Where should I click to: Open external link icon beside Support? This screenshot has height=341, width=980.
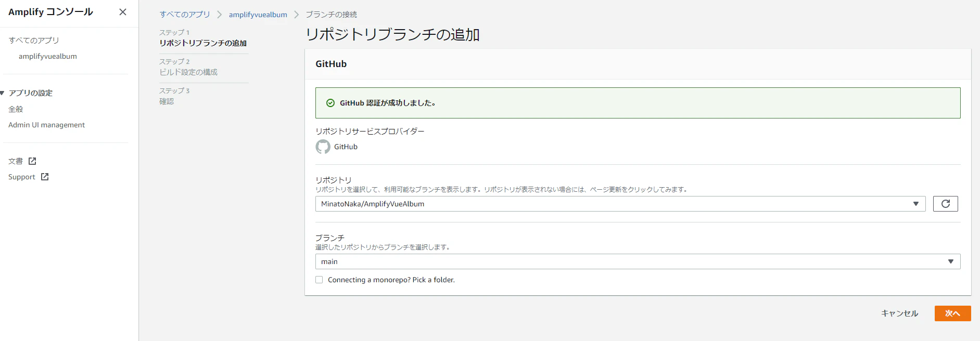[45, 177]
